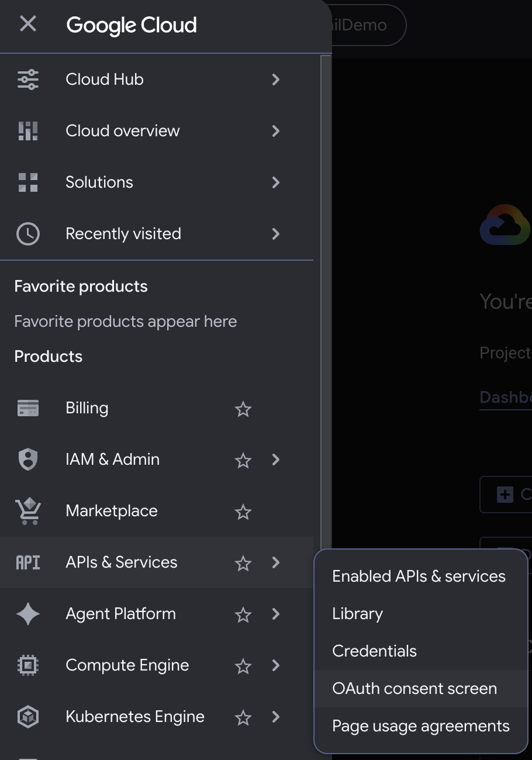Viewport: 532px width, 760px height.
Task: Click the Cloud Hub sliders icon
Action: click(28, 80)
